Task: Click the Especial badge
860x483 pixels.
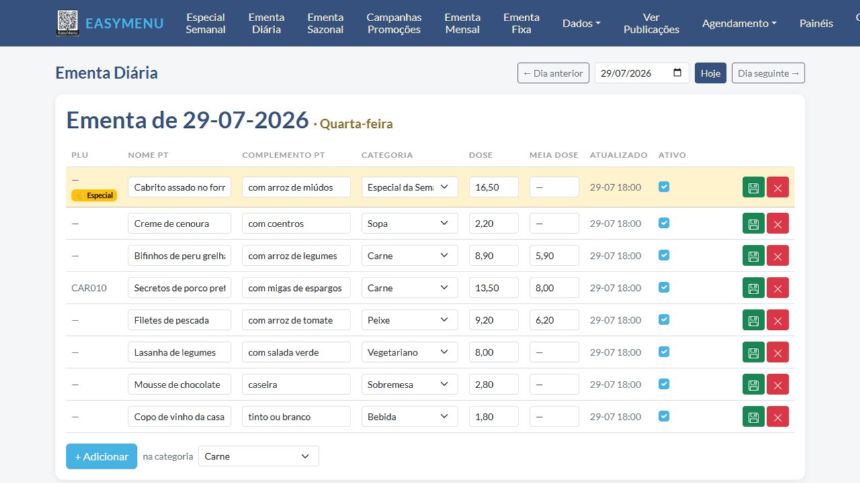Action: click(94, 195)
